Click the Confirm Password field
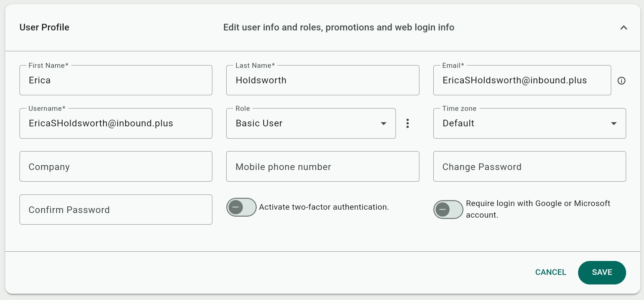This screenshot has height=300, width=644. point(116,210)
